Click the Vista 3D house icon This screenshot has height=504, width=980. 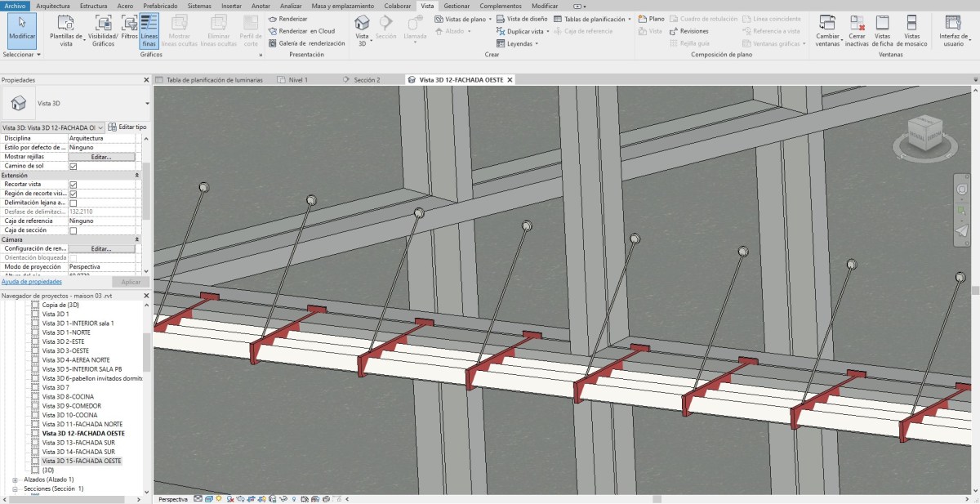click(x=363, y=24)
